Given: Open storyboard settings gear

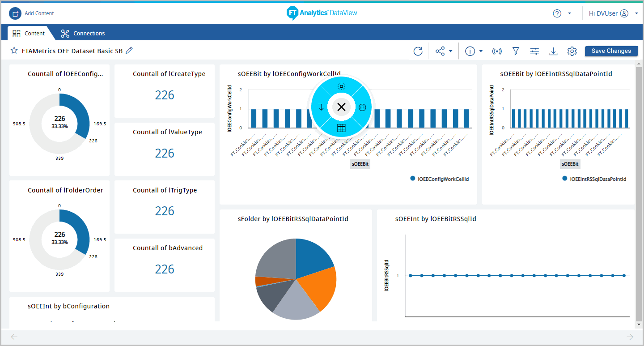Looking at the screenshot, I should click(572, 51).
